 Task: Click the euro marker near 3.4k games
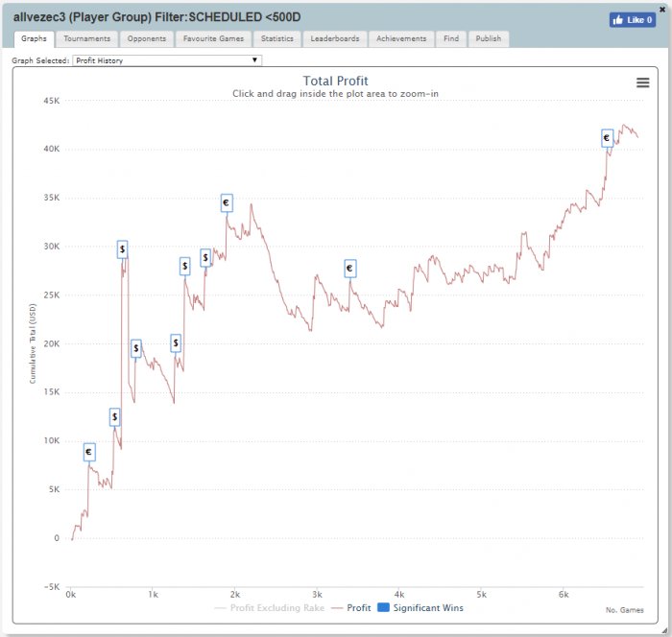[349, 269]
